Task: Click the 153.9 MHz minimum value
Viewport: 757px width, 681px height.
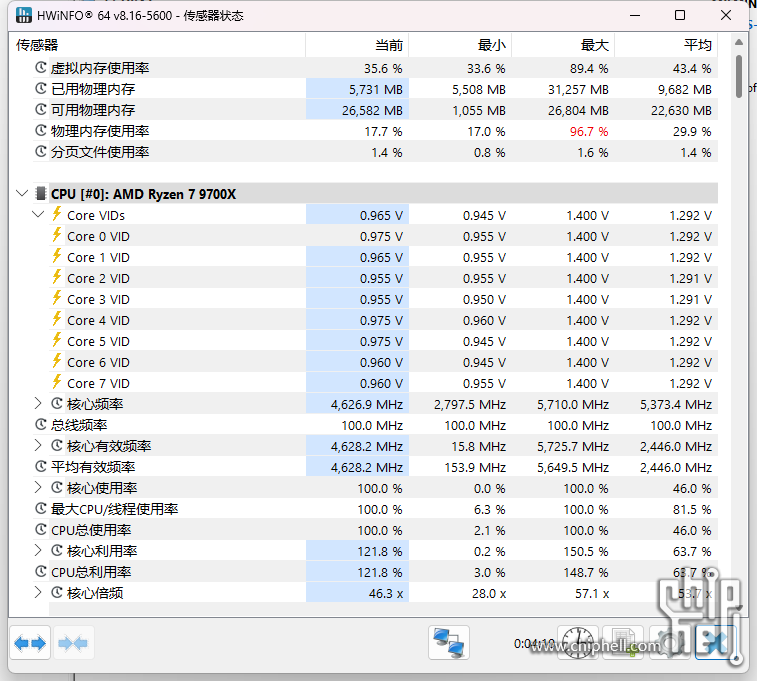Action: [x=475, y=468]
